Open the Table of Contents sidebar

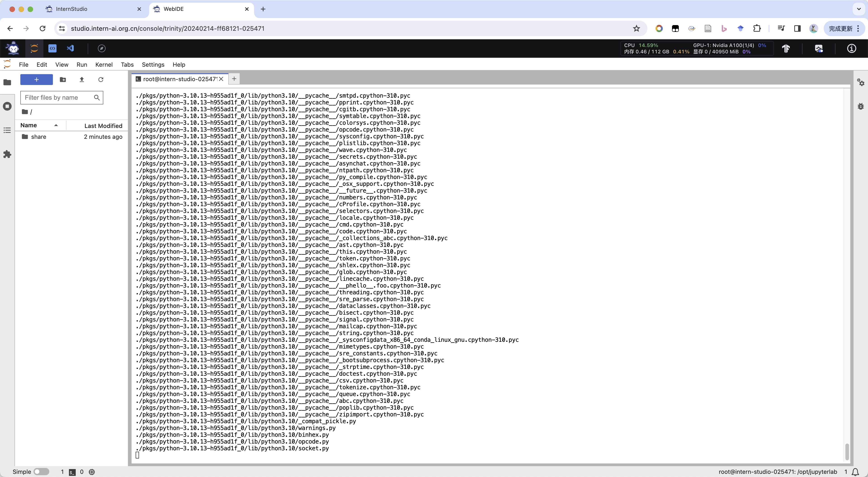click(7, 130)
